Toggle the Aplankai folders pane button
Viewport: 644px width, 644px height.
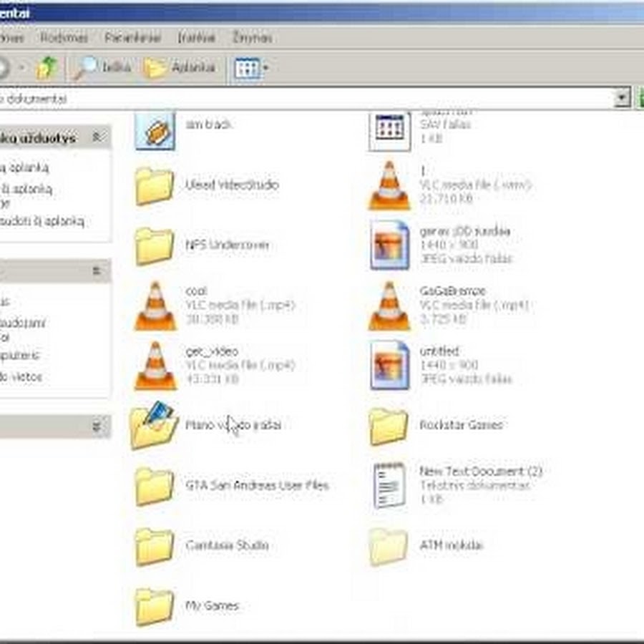click(x=179, y=67)
